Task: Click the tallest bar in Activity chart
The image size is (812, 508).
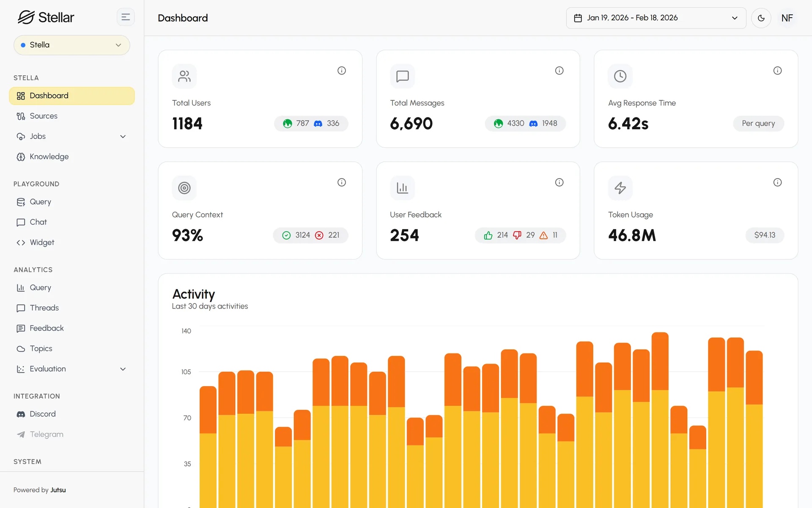Action: [x=660, y=419]
